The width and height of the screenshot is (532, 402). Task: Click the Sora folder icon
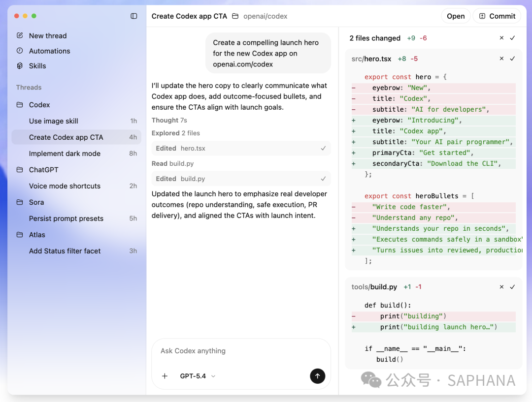(x=20, y=202)
